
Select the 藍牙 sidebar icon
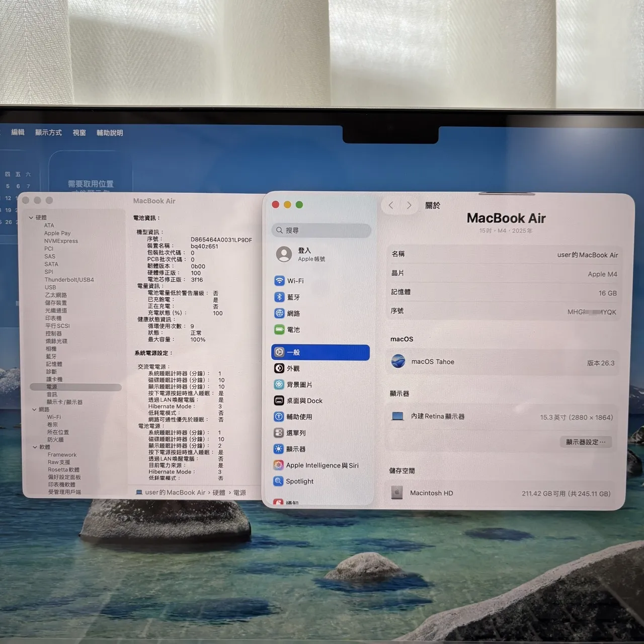(280, 297)
